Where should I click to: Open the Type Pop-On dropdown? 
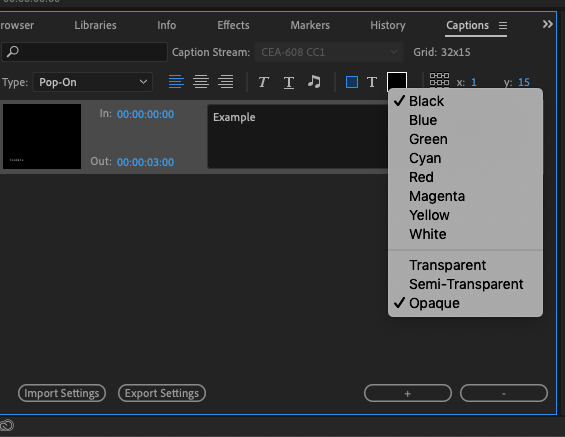click(93, 82)
